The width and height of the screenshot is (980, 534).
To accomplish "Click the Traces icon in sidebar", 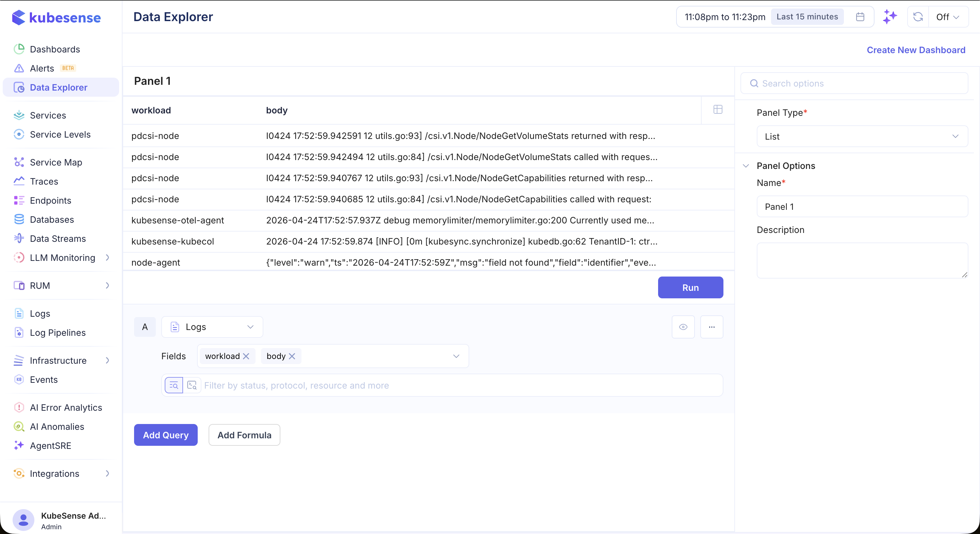I will click(x=19, y=181).
